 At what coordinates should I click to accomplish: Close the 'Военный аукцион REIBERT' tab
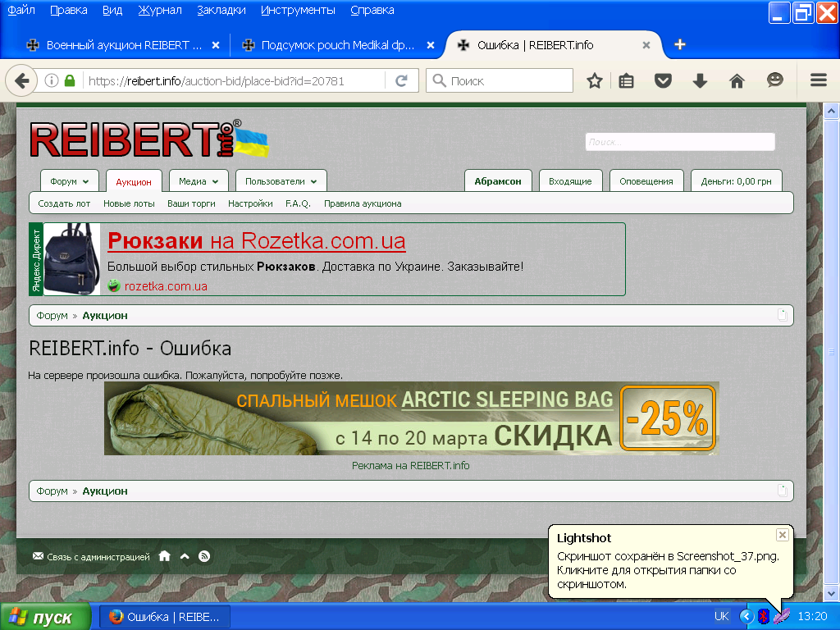click(x=216, y=45)
